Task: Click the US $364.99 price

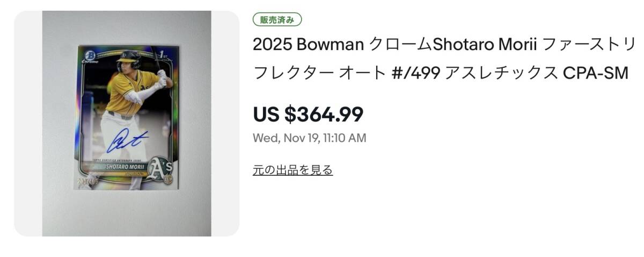Action: click(308, 114)
